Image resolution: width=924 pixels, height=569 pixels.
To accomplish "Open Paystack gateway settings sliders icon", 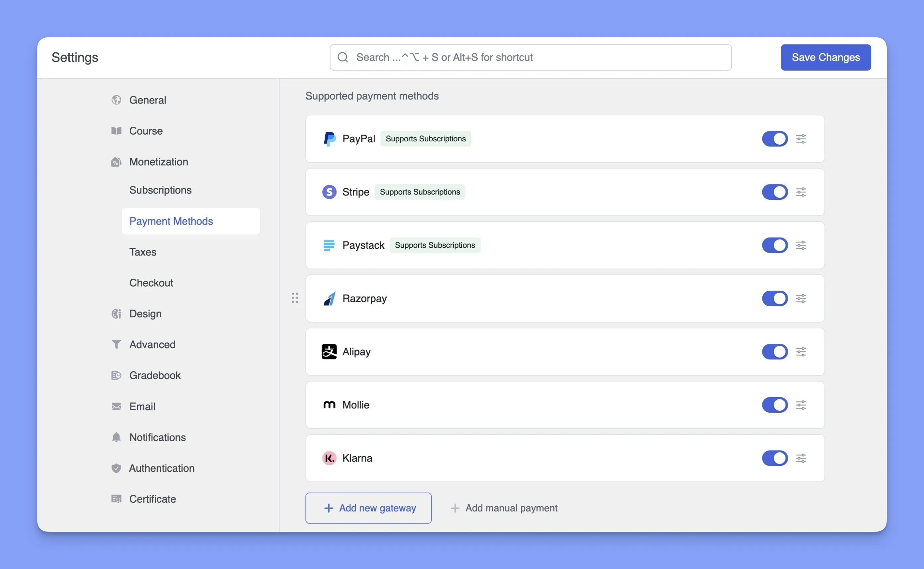I will [x=801, y=246].
